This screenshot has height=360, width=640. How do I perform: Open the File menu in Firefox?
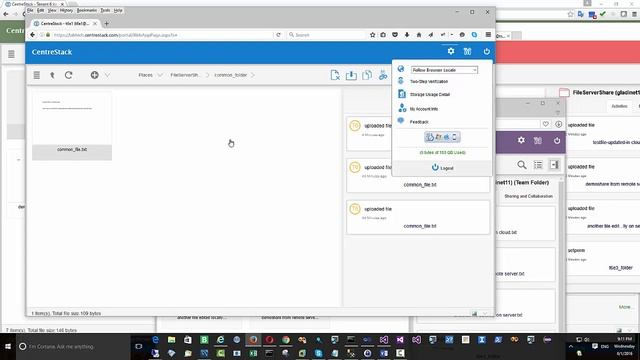coord(30,10)
